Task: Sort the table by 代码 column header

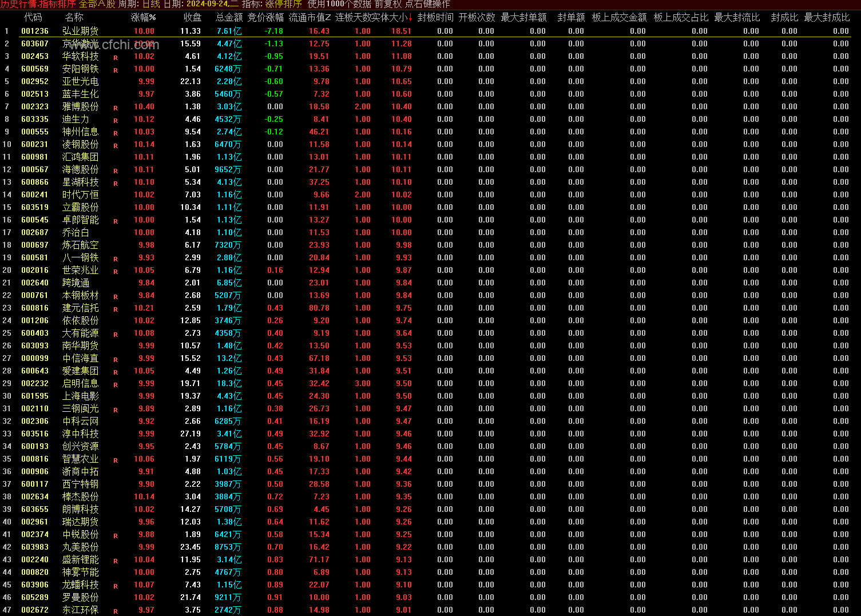Action: pyautogui.click(x=33, y=18)
